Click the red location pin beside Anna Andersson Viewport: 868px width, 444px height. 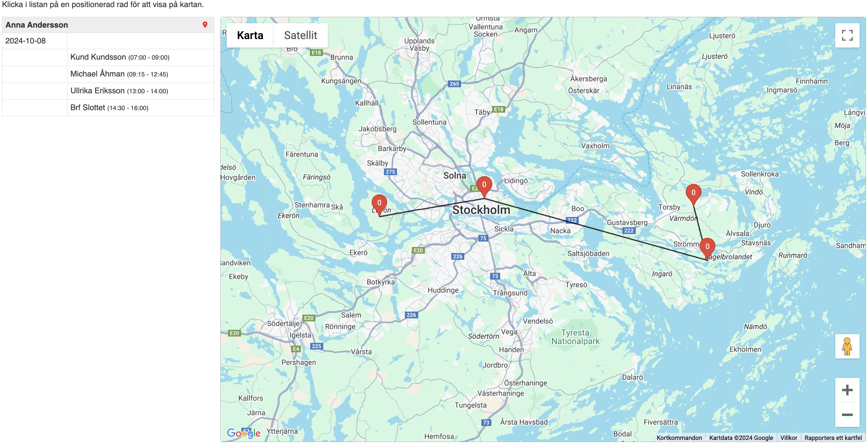tap(205, 25)
